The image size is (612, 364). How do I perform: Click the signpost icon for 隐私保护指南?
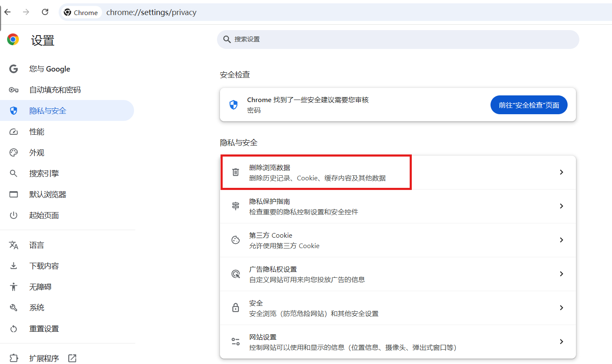236,206
